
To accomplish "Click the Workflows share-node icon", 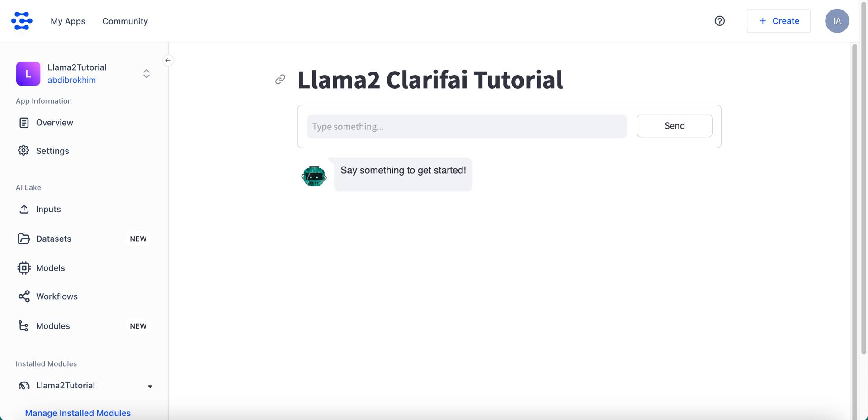I will pyautogui.click(x=24, y=296).
